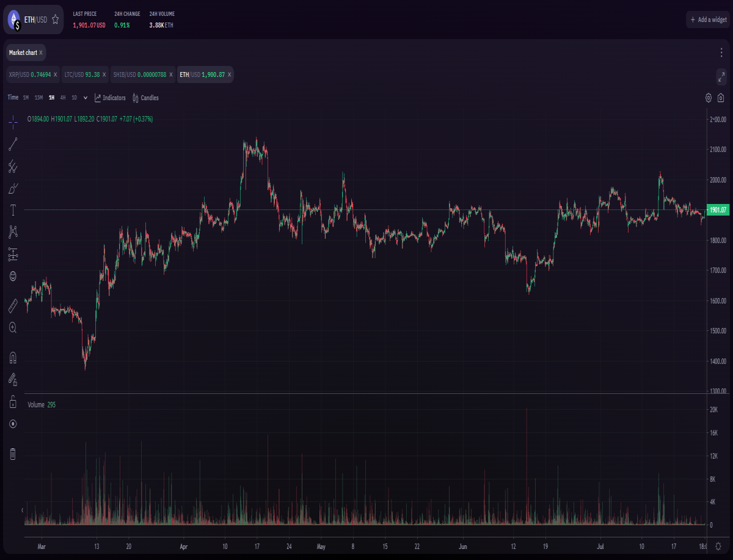
Task: Activate the zoom in tool
Action: point(13,328)
